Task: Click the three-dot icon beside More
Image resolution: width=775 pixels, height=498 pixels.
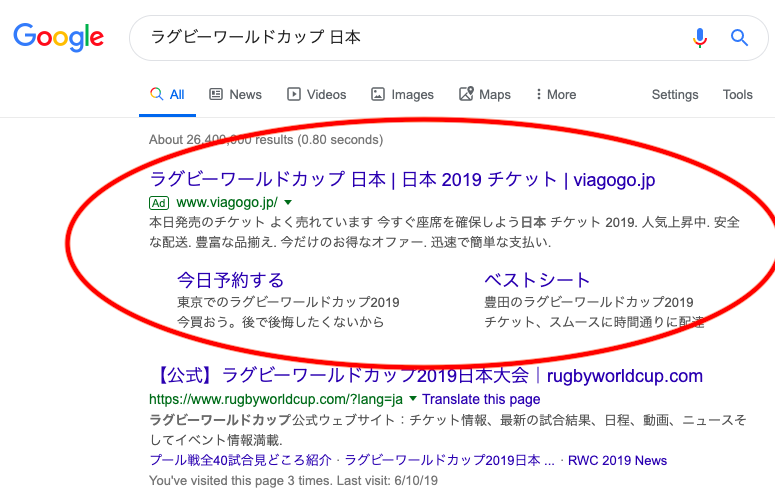Action: pos(538,94)
